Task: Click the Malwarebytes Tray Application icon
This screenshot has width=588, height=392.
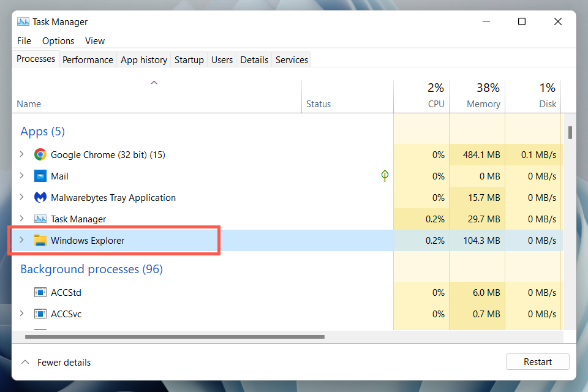Action: [x=40, y=198]
